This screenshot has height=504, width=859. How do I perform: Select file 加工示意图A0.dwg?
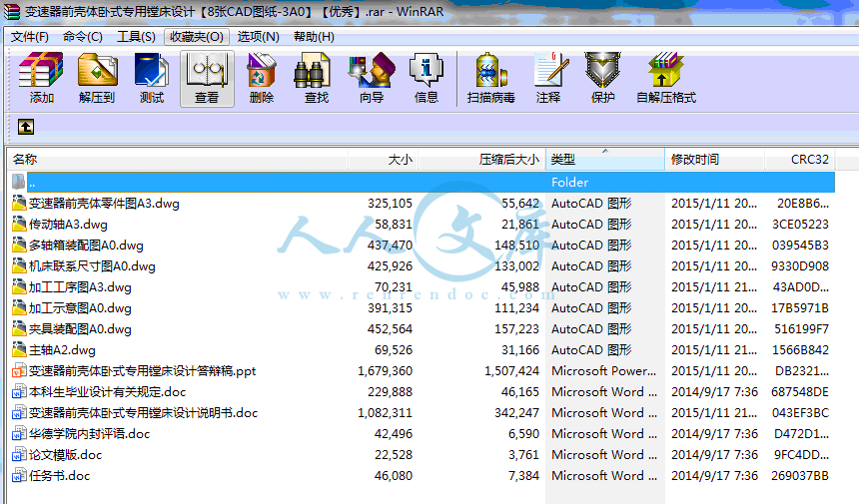tap(80, 308)
